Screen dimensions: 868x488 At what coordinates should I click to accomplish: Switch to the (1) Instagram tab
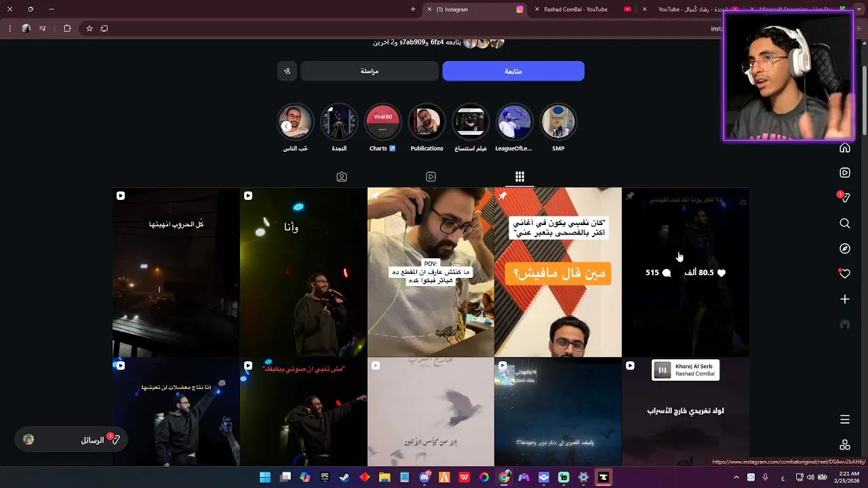475,9
